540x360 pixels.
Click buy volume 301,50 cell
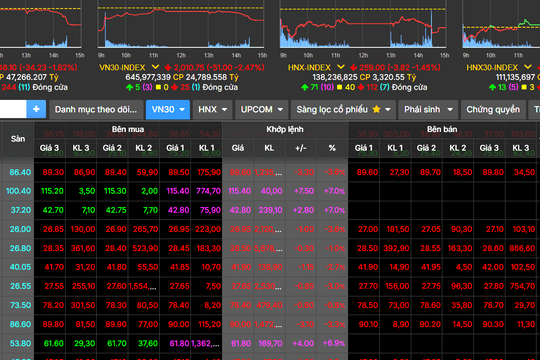pyautogui.click(x=83, y=305)
